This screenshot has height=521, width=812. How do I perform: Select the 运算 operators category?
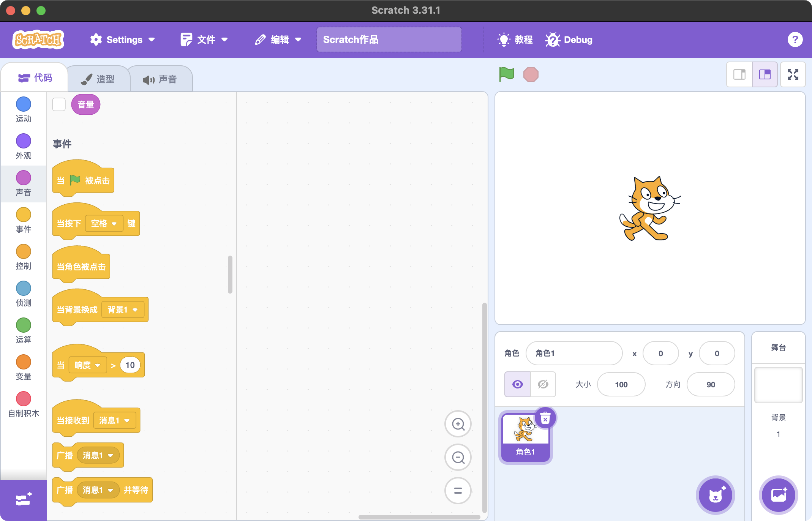24,331
